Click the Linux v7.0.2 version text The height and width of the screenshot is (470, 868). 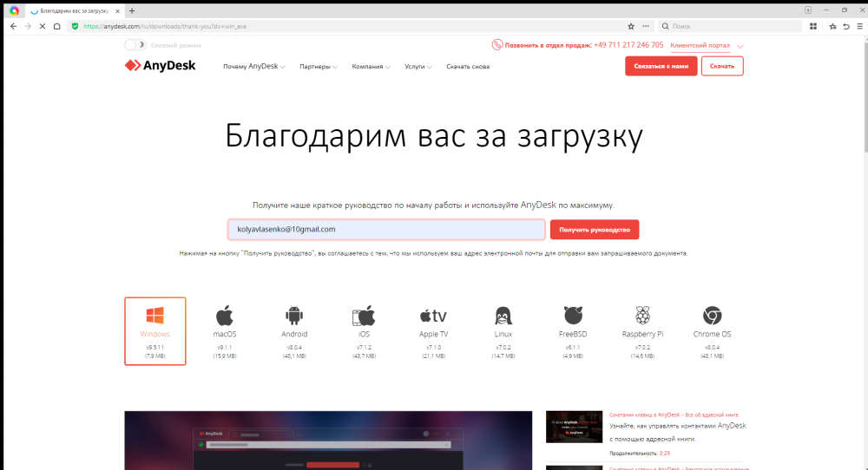click(x=503, y=348)
